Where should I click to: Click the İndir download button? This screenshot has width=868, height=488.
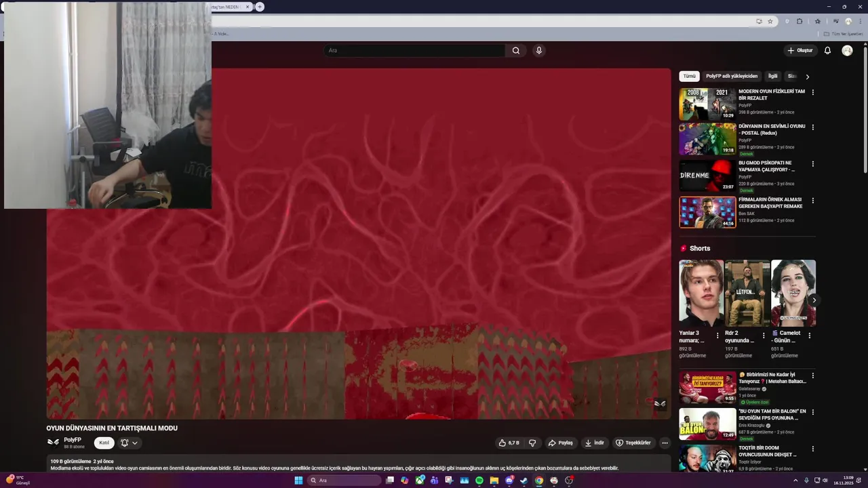(595, 443)
